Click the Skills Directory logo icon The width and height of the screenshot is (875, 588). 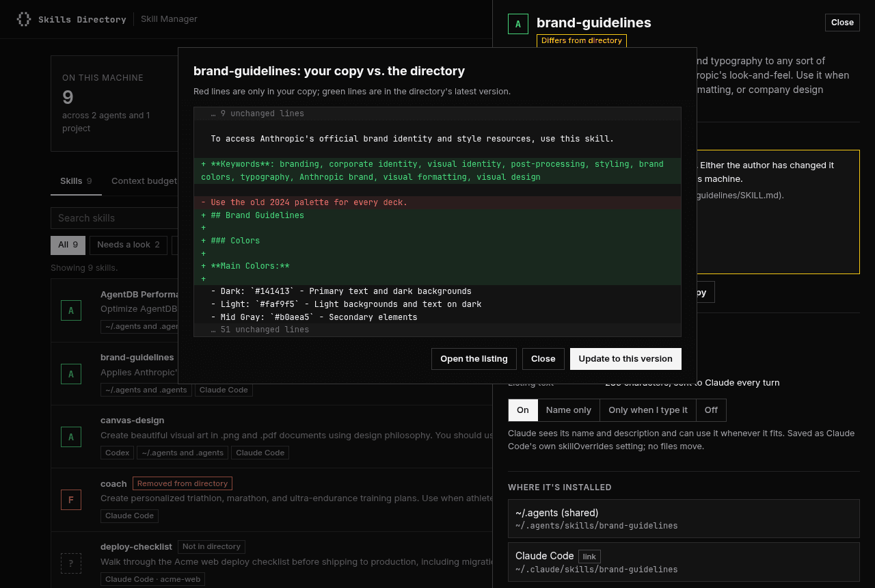24,19
